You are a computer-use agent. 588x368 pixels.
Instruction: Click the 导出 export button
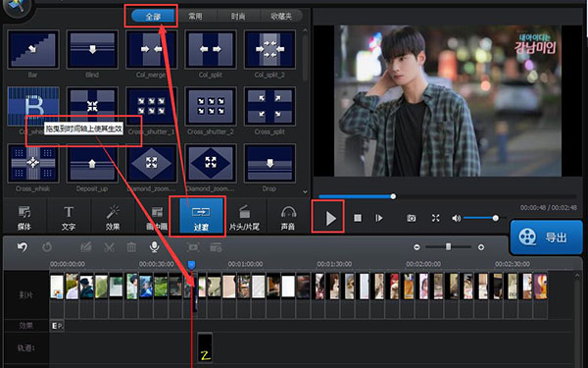546,237
